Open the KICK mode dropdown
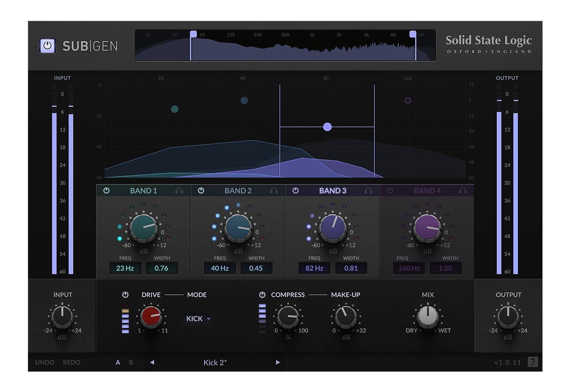Viewport: 570px width, 392px height. 197,319
